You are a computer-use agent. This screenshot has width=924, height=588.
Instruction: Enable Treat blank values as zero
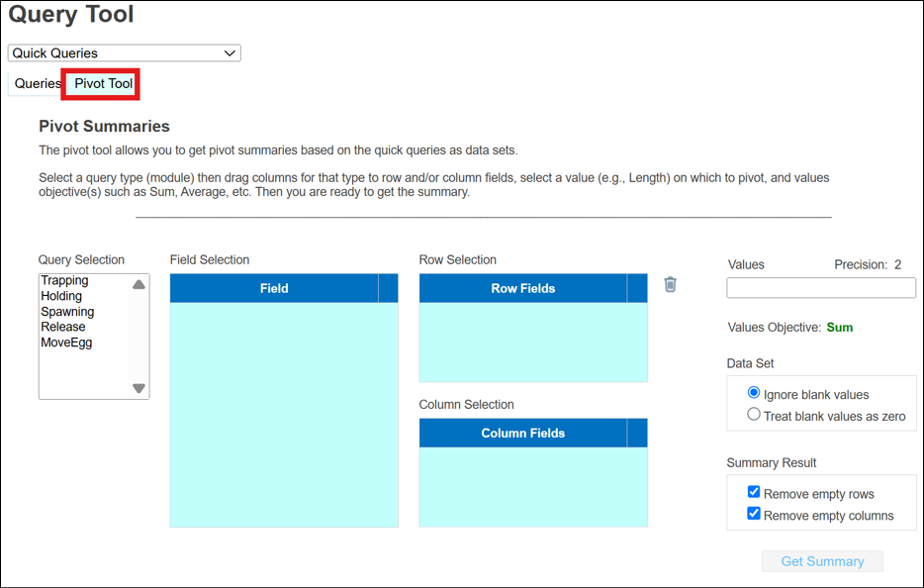[754, 415]
